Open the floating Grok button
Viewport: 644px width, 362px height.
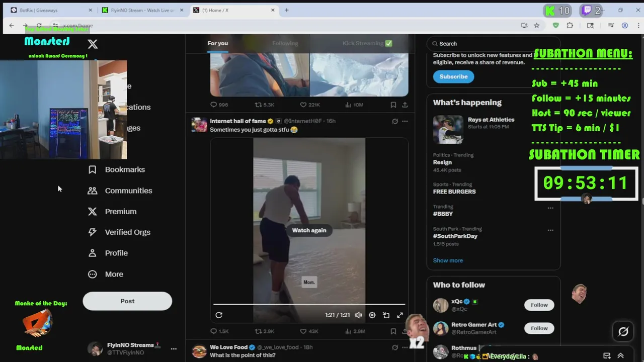623,331
